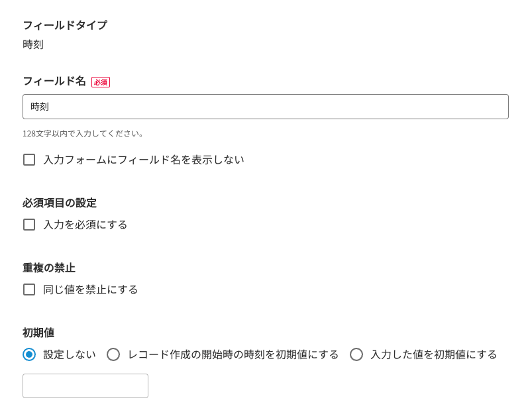Pick the 入力した値を初期値にする radio circle
The height and width of the screenshot is (420, 528).
pos(356,354)
